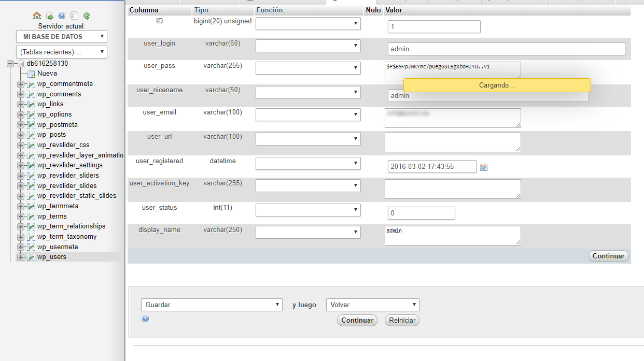Screen dimensions: 644x361
Task: Open the Volver action dropdown
Action: 372,305
